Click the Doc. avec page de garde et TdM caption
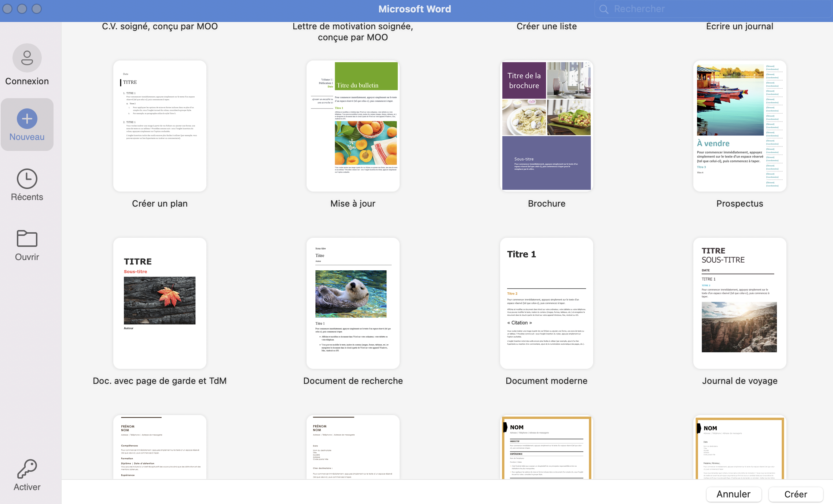Viewport: 833px width, 504px height. [x=160, y=381]
